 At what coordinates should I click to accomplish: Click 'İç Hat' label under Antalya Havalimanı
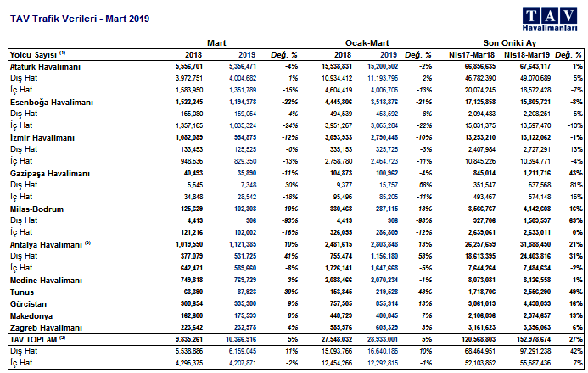(x=21, y=268)
